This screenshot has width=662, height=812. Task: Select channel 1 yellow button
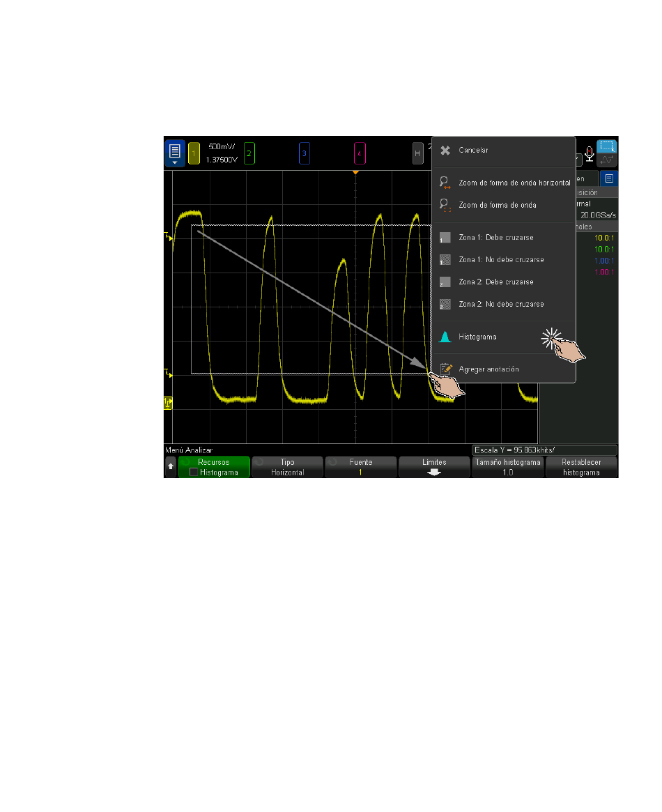[194, 153]
